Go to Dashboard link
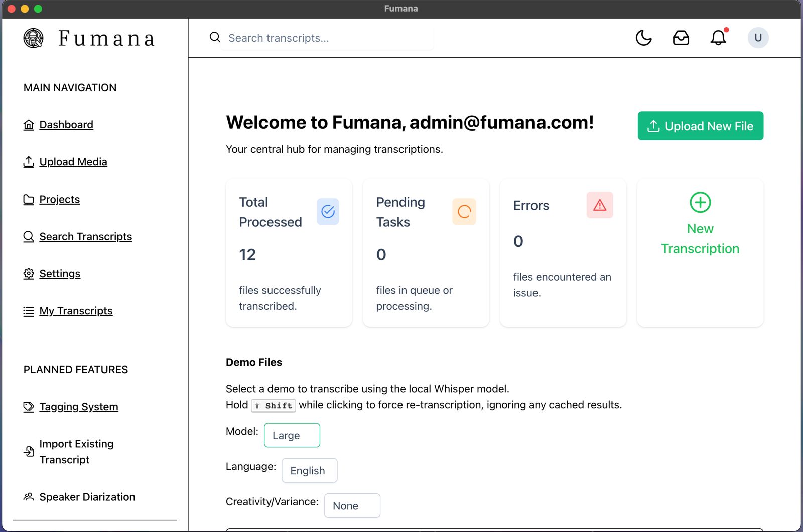803x532 pixels. 66,125
